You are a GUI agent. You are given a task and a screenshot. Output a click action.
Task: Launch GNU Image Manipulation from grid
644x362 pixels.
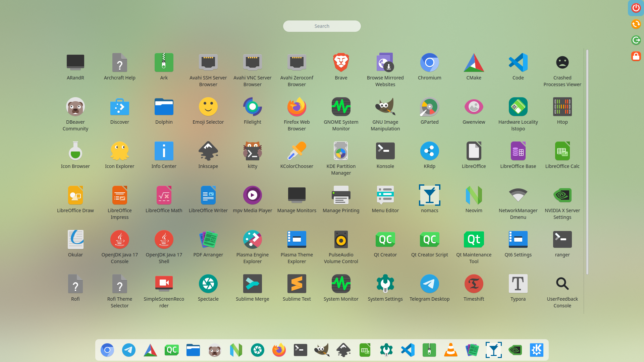[385, 114]
